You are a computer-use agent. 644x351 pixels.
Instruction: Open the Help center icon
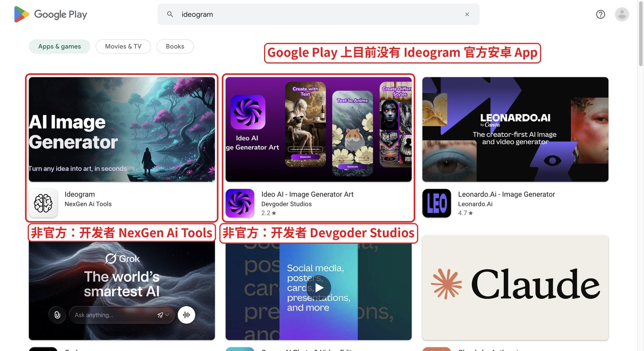pyautogui.click(x=601, y=14)
